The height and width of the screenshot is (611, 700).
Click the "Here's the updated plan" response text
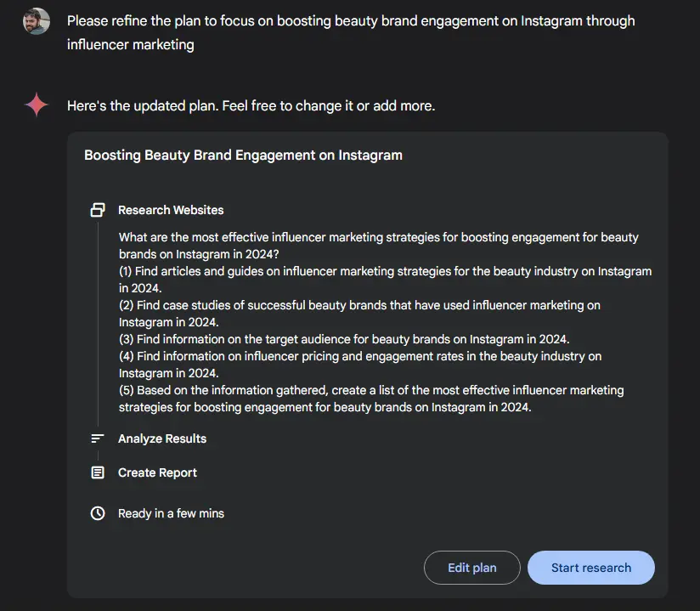click(251, 106)
